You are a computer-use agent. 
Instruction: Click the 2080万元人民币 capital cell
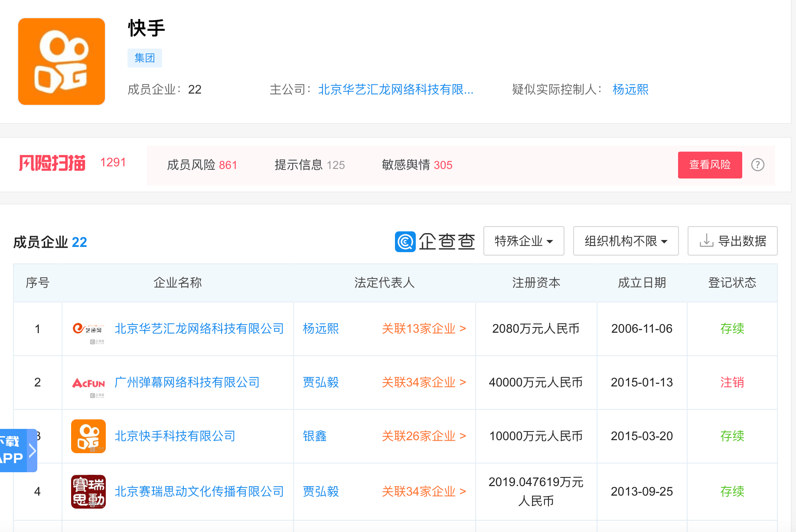point(536,329)
